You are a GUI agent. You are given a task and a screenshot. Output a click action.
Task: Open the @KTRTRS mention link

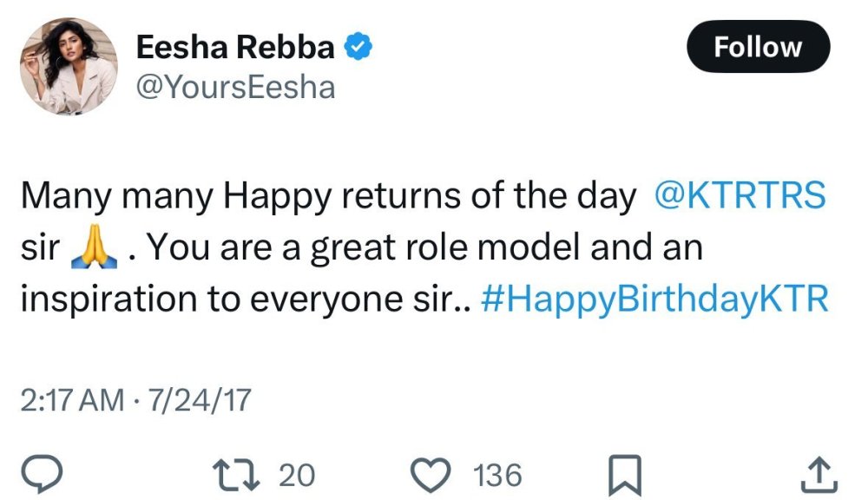coord(738,197)
